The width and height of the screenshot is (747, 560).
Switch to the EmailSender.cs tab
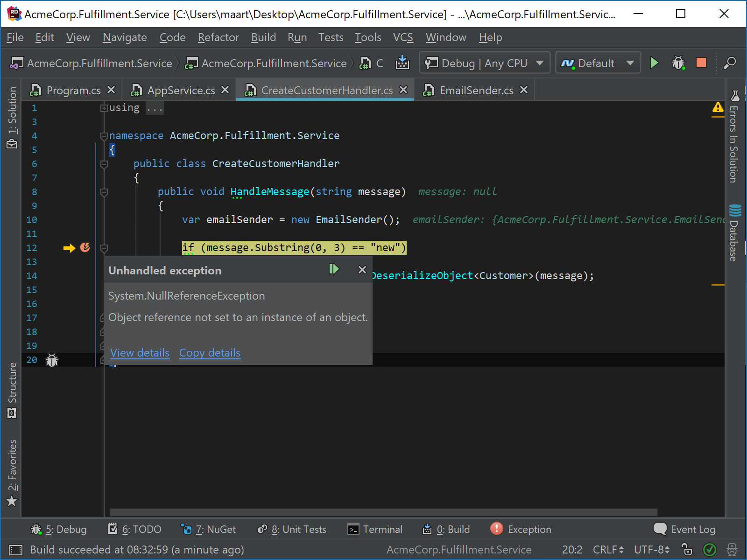click(476, 91)
